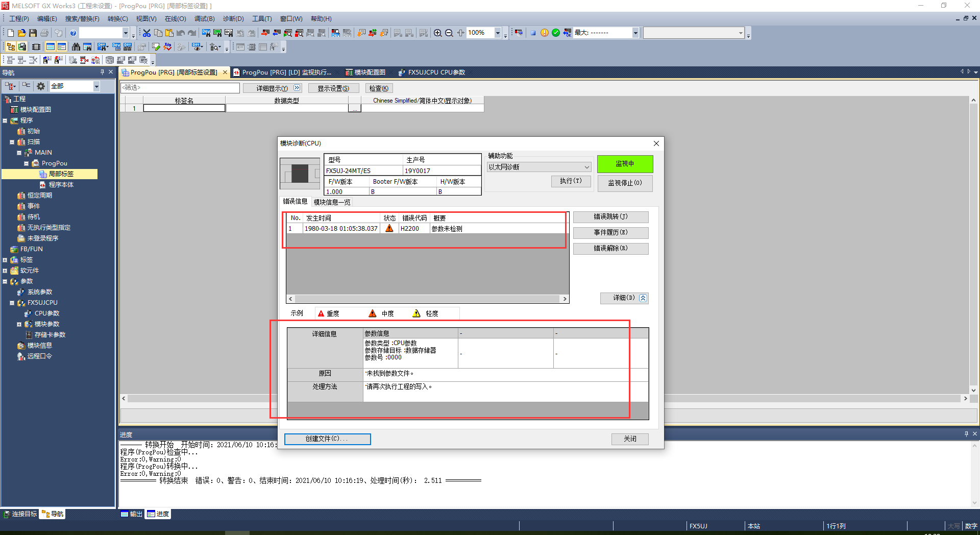
Task: Select the H2200 error row in list
Action: 408,229
